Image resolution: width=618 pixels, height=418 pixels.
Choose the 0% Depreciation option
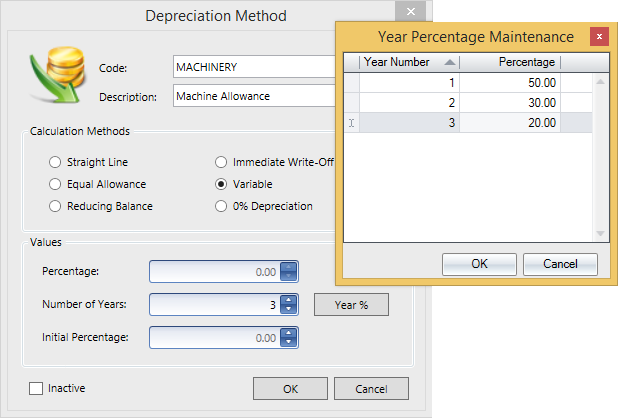point(221,206)
